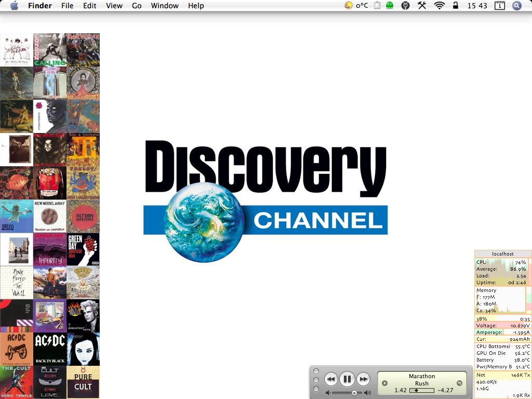Open the Finder menu
Screen dimensions: 532x399
coord(40,6)
